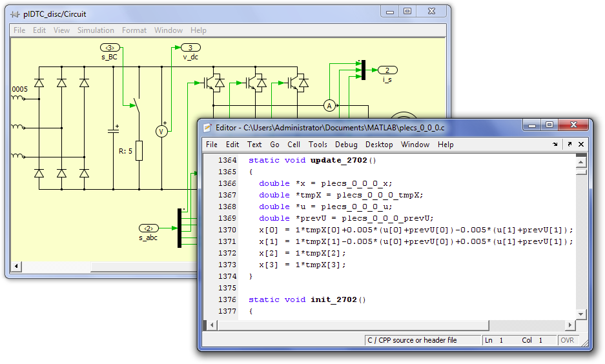The height and width of the screenshot is (364, 605).
Task: Select the R: 5 resistor component
Action: (139, 151)
